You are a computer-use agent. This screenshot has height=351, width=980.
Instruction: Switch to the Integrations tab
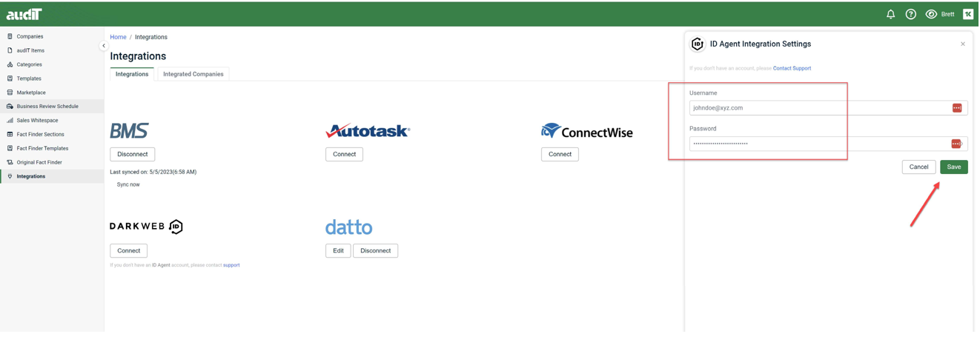[132, 74]
